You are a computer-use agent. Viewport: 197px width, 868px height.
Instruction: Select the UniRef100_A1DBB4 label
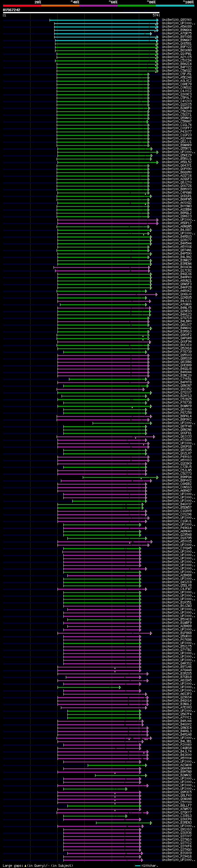click(177, 210)
